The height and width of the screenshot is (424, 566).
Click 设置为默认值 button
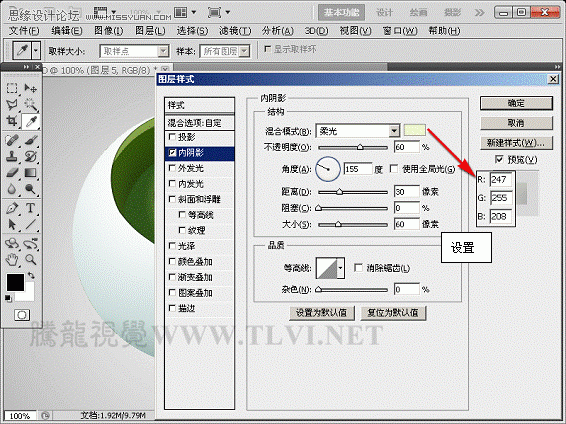[322, 312]
